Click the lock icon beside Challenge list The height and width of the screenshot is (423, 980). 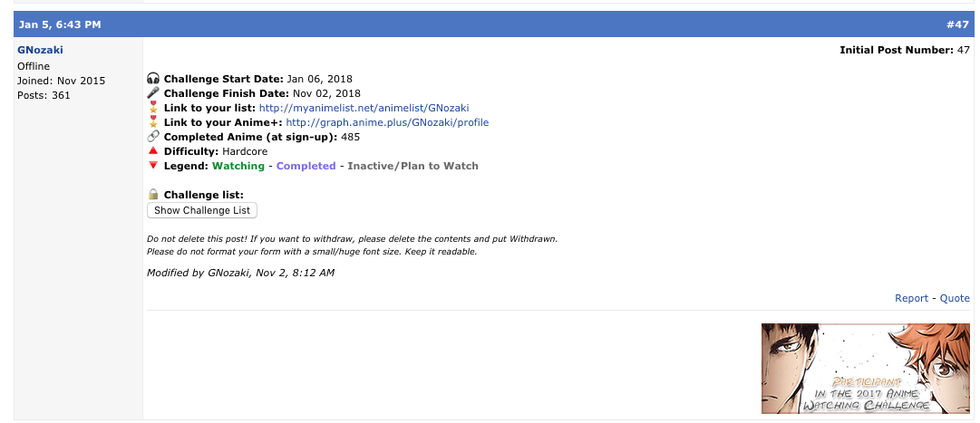(x=153, y=195)
